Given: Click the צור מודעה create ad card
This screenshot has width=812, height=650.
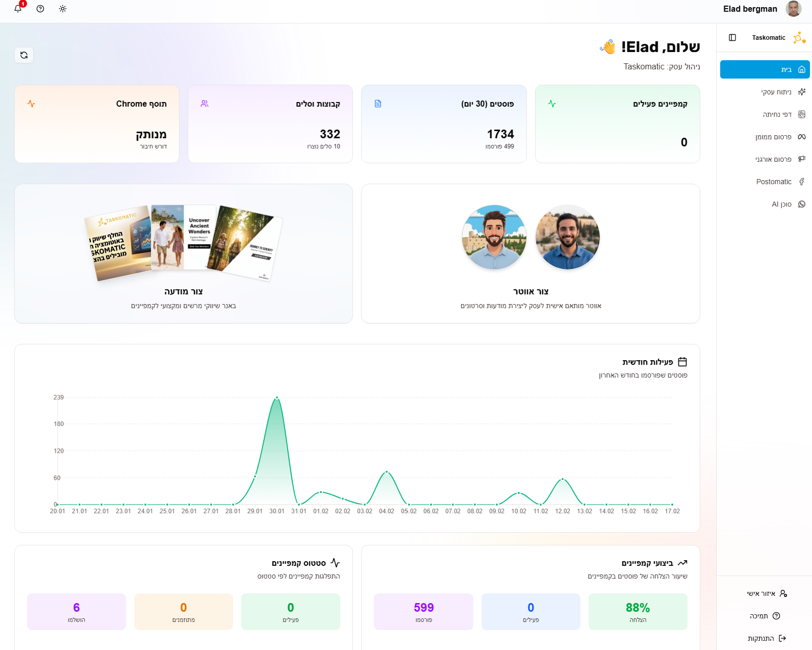Looking at the screenshot, I should [x=184, y=254].
